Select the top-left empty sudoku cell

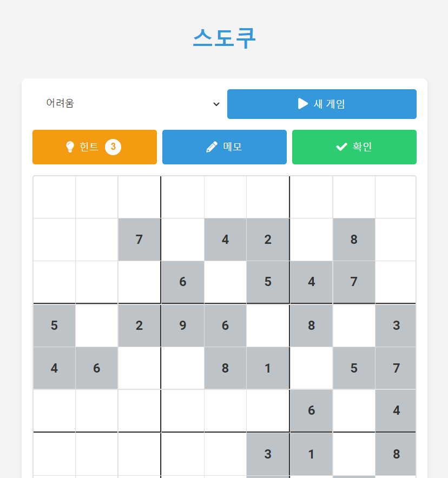54,197
